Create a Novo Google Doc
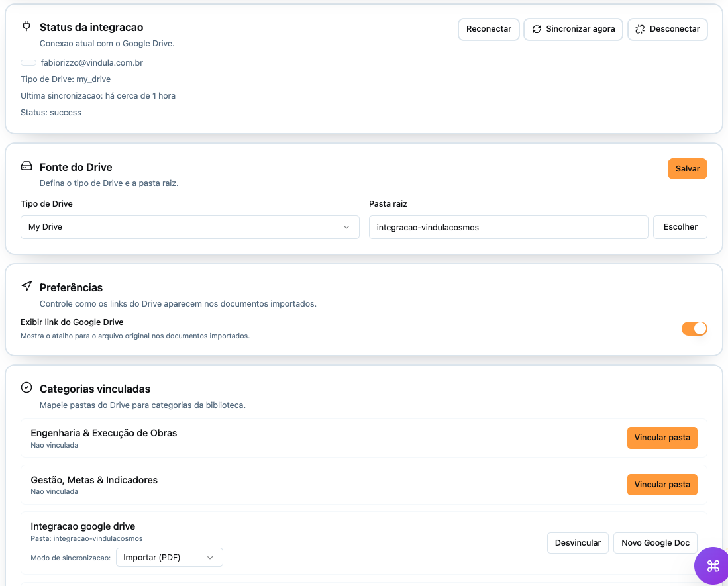The width and height of the screenshot is (728, 586). coord(655,542)
